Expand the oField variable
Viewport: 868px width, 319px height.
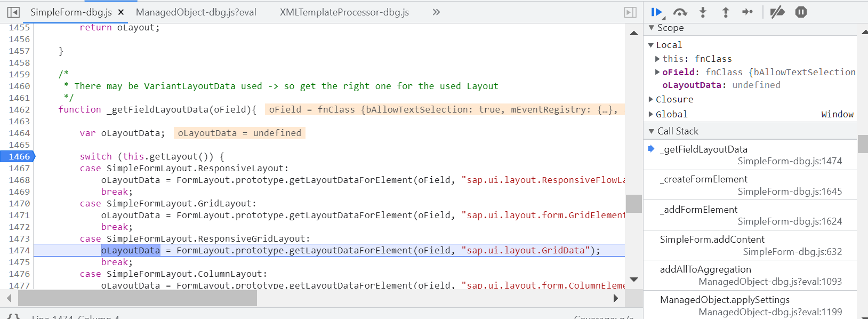pos(657,72)
